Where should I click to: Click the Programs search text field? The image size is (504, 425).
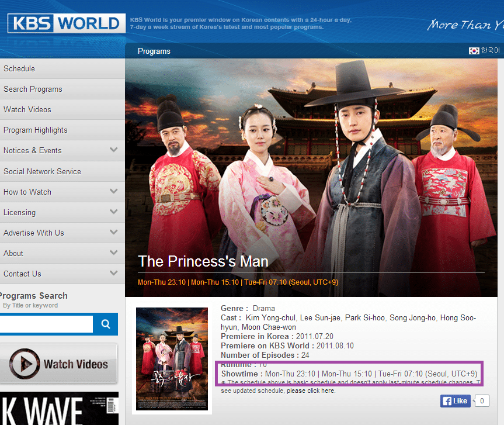pos(46,324)
